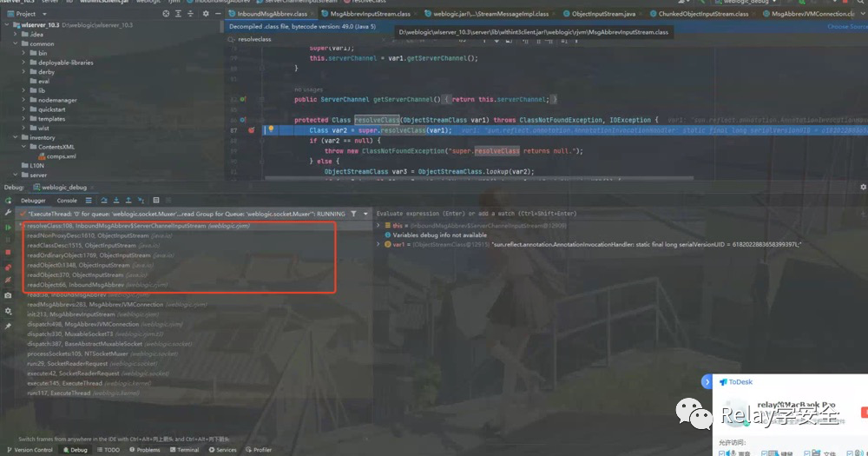This screenshot has height=456, width=868.
Task: Open Project panel options gear
Action: pos(206,14)
